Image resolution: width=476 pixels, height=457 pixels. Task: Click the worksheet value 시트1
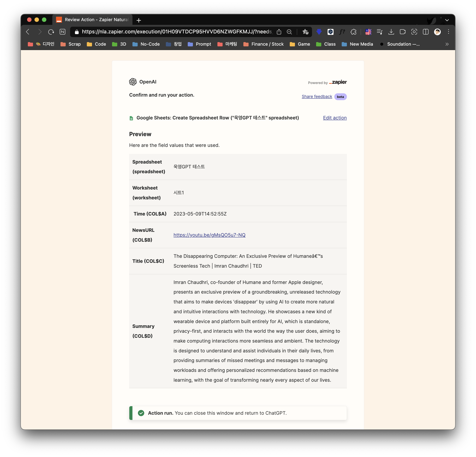178,193
